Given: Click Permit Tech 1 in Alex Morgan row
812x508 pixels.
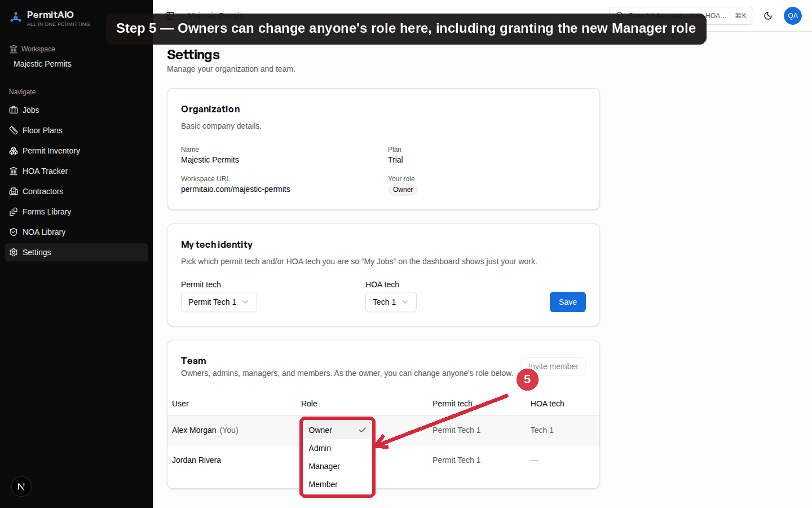Looking at the screenshot, I should pos(457,430).
